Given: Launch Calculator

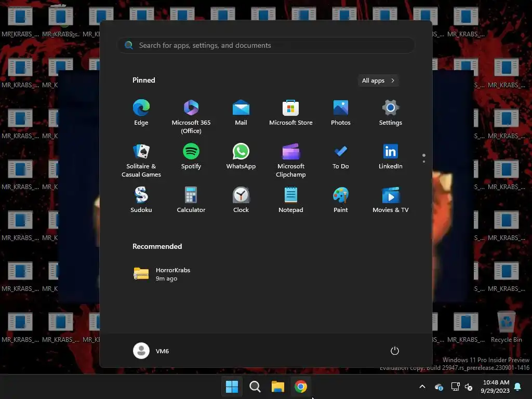Looking at the screenshot, I should pos(191,200).
